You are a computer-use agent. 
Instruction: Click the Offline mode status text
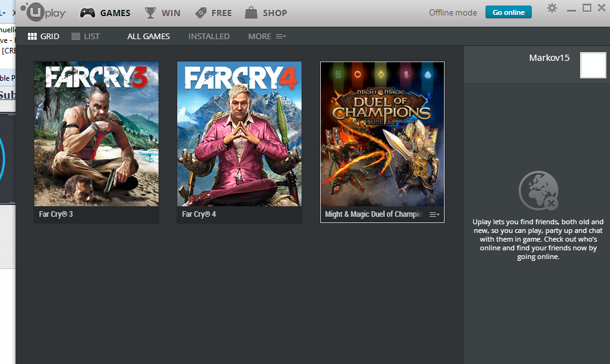(453, 12)
